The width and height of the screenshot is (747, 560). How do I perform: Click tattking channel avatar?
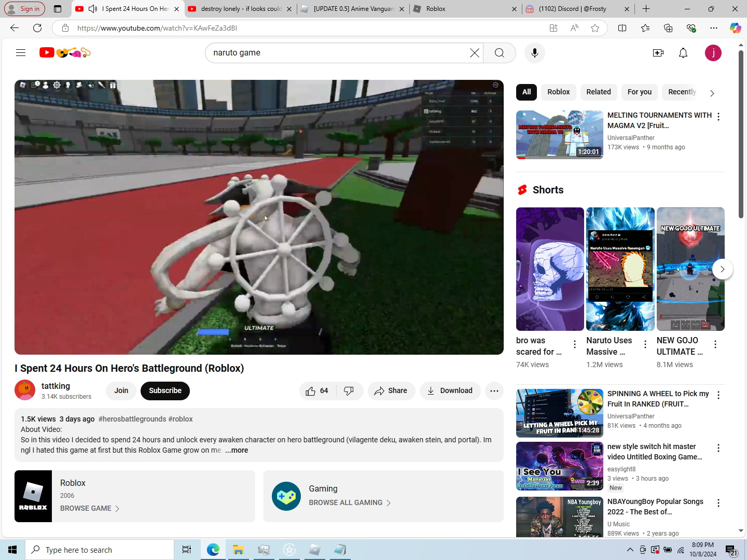[25, 390]
